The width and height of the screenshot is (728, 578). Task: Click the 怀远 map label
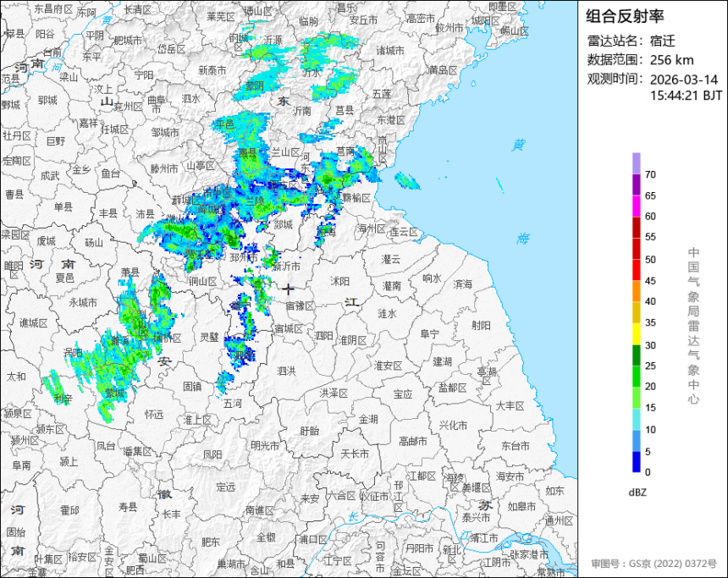(x=154, y=414)
